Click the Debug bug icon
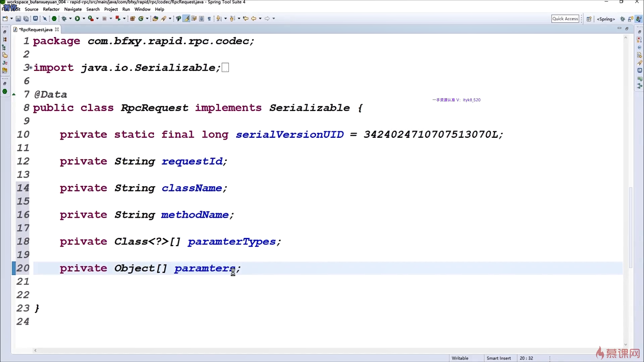The image size is (644, 362). (64, 18)
